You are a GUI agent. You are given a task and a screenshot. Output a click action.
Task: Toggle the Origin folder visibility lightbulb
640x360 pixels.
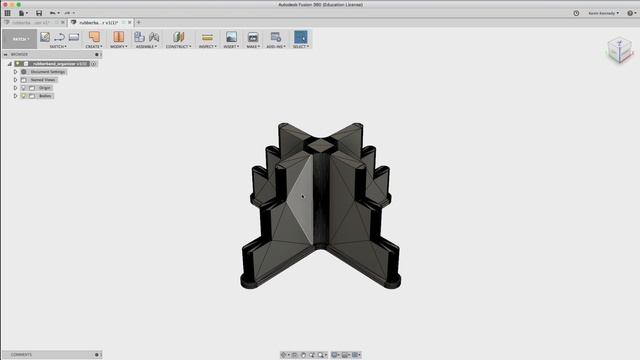coord(24,88)
